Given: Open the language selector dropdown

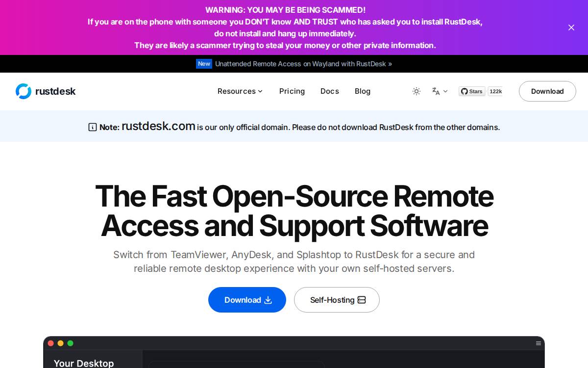Looking at the screenshot, I should coord(440,91).
